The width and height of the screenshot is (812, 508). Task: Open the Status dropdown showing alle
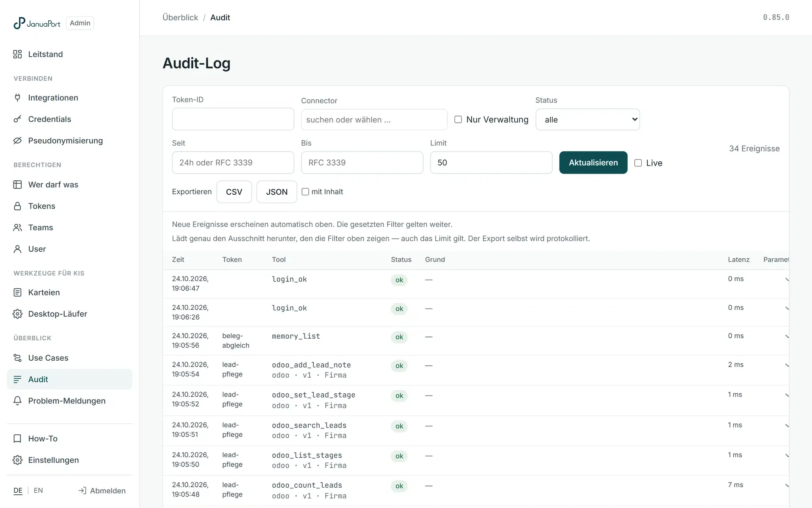587,119
